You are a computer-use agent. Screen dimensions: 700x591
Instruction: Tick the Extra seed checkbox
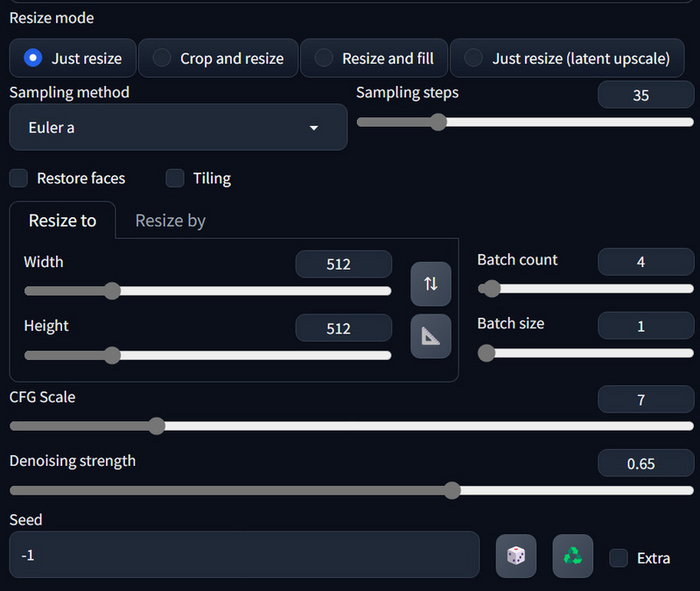tap(619, 558)
